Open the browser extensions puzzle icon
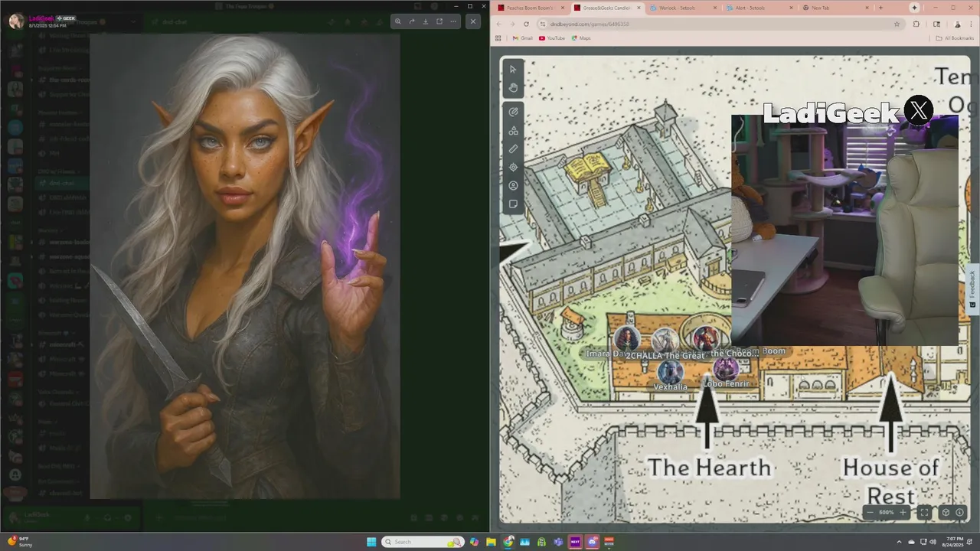 (916, 24)
